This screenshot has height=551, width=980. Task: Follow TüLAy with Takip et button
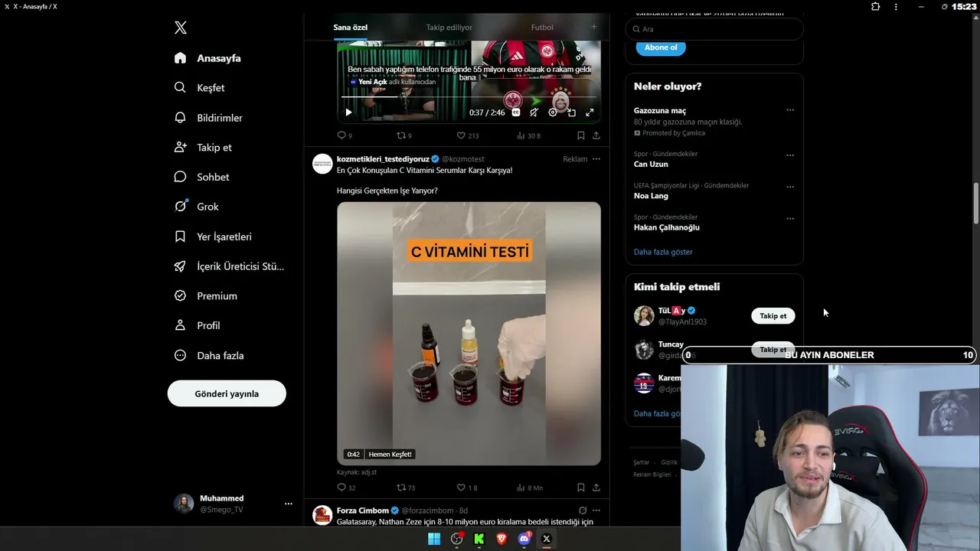point(773,316)
